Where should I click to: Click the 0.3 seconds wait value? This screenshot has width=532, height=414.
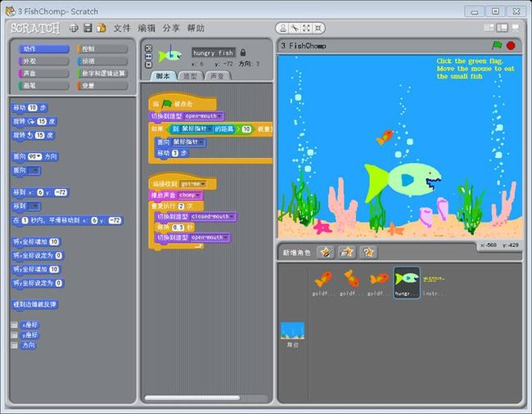coord(178,227)
